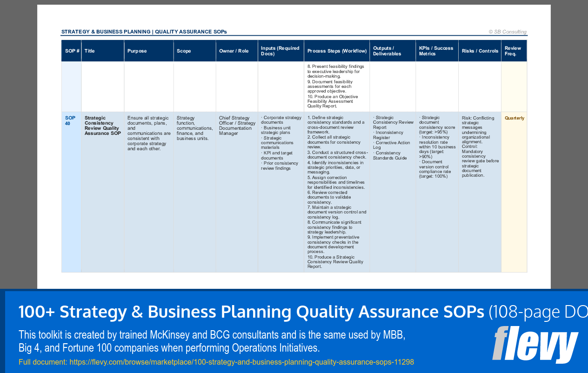Click the Review Freq. column header
Image resolution: width=588 pixels, height=373 pixels.
[513, 50]
